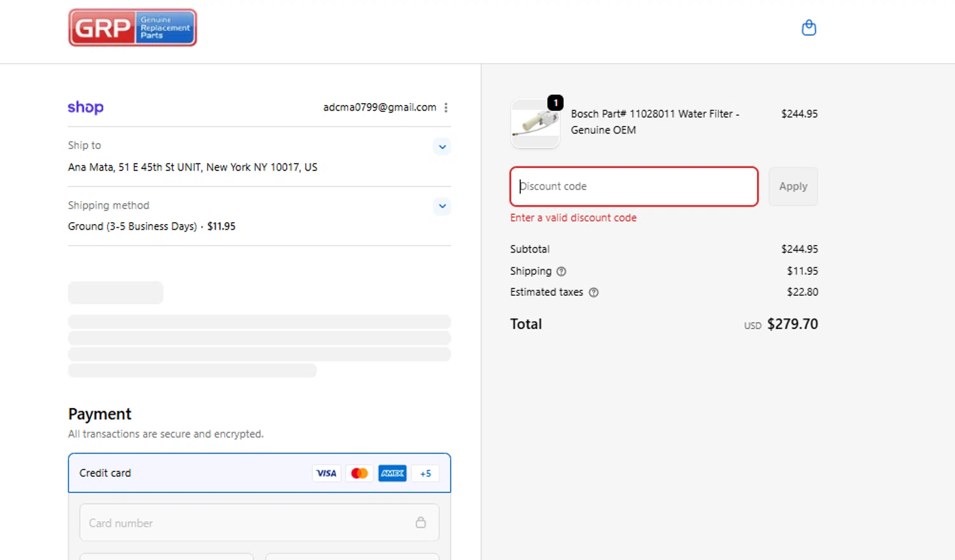The width and height of the screenshot is (955, 560).
Task: Show shipping info tooltip icon
Action: [x=561, y=271]
